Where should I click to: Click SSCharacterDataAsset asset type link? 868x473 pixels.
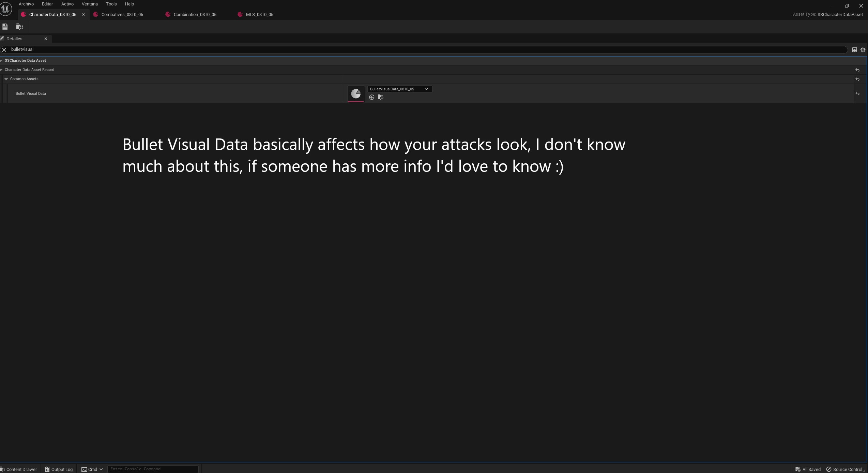point(840,15)
